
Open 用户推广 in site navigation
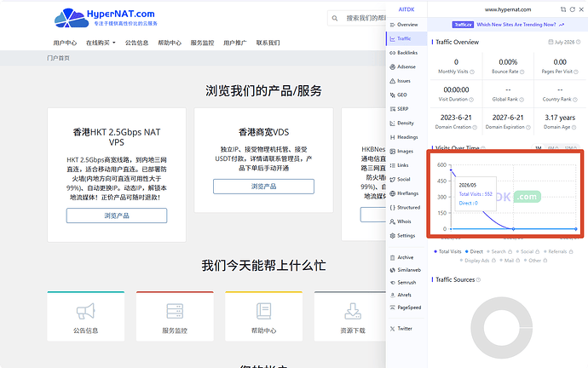235,43
